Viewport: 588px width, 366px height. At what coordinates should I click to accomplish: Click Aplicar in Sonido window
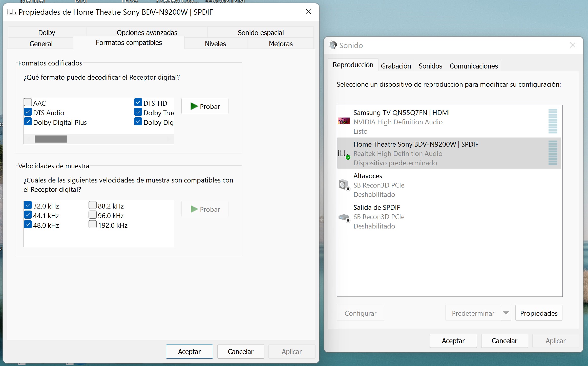pyautogui.click(x=556, y=341)
